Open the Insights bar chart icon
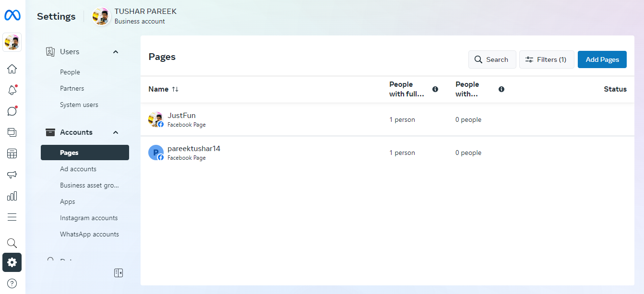 (12, 196)
